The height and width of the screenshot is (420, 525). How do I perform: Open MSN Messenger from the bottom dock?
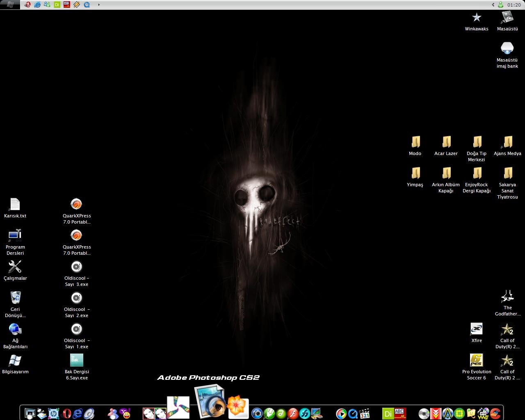(113, 413)
